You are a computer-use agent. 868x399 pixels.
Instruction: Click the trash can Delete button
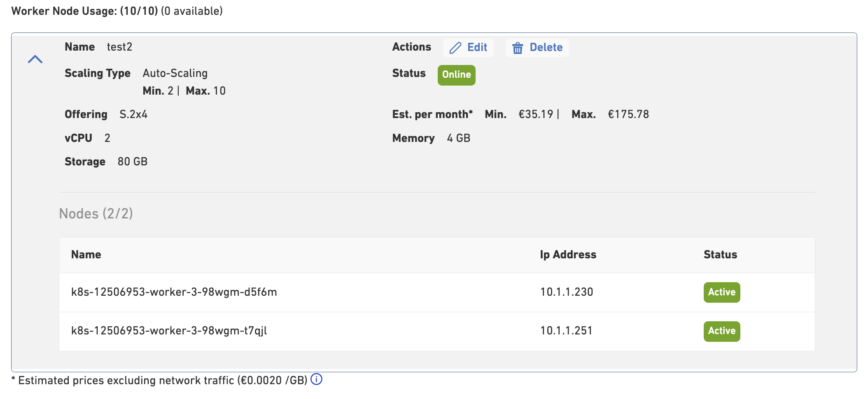coord(537,48)
